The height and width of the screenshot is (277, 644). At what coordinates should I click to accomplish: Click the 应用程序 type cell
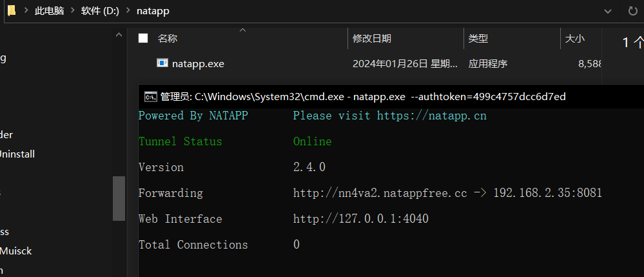click(488, 64)
